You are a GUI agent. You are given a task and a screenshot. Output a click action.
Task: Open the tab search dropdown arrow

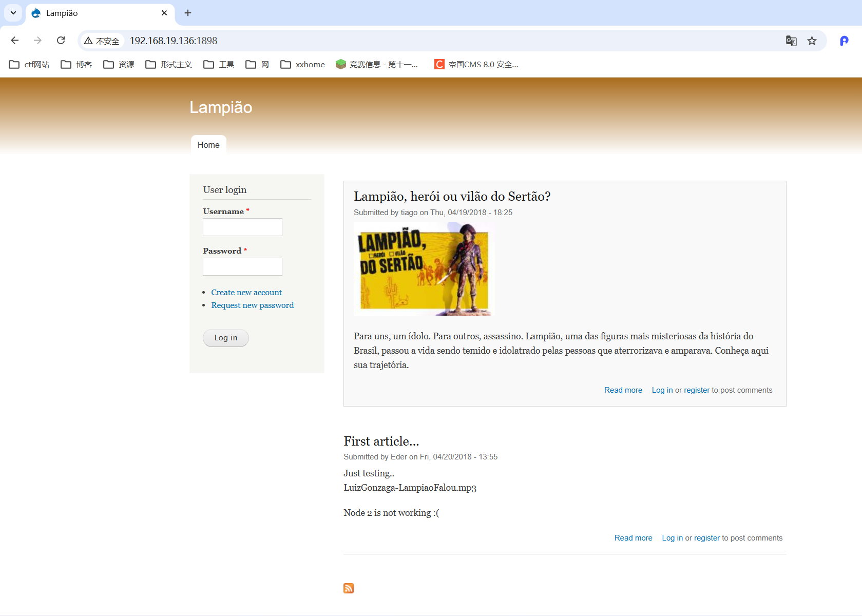[13, 13]
